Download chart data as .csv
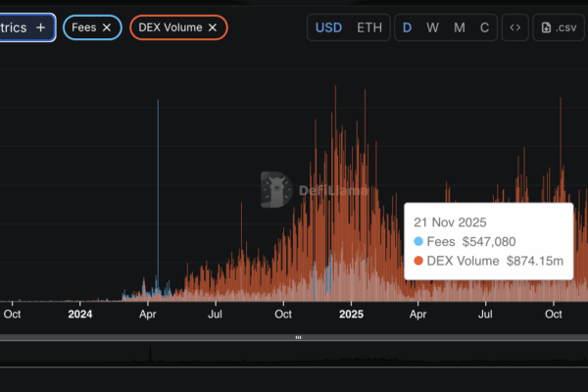This screenshot has width=588, height=392. 558,27
